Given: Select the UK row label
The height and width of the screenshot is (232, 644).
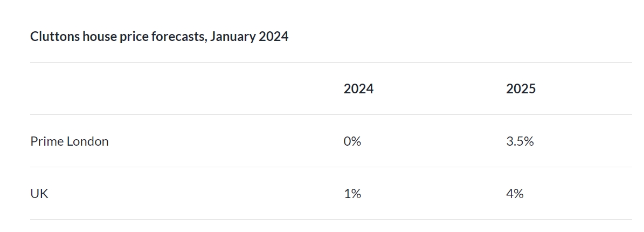Looking at the screenshot, I should 39,194.
